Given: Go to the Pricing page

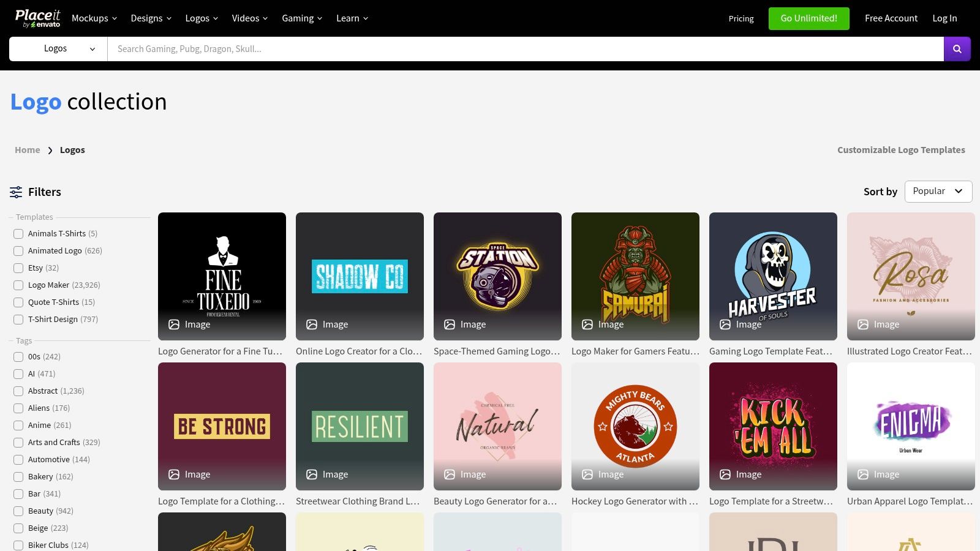Looking at the screenshot, I should 741,18.
